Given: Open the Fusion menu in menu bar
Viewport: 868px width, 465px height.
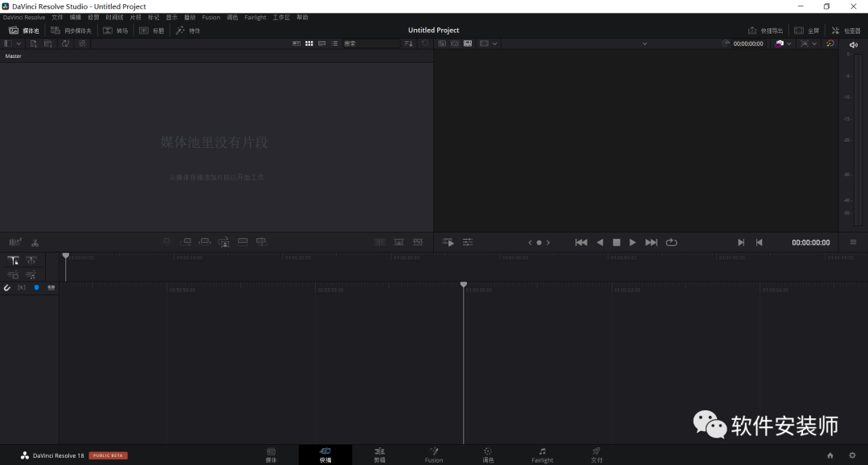Looking at the screenshot, I should coord(211,17).
